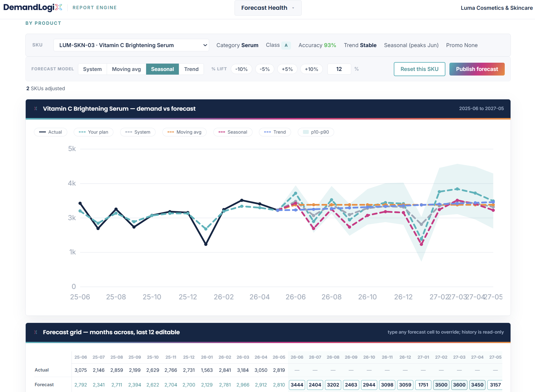The width and height of the screenshot is (535, 392).
Task: Click the BY PRODUCT heading
Action: pyautogui.click(x=43, y=23)
